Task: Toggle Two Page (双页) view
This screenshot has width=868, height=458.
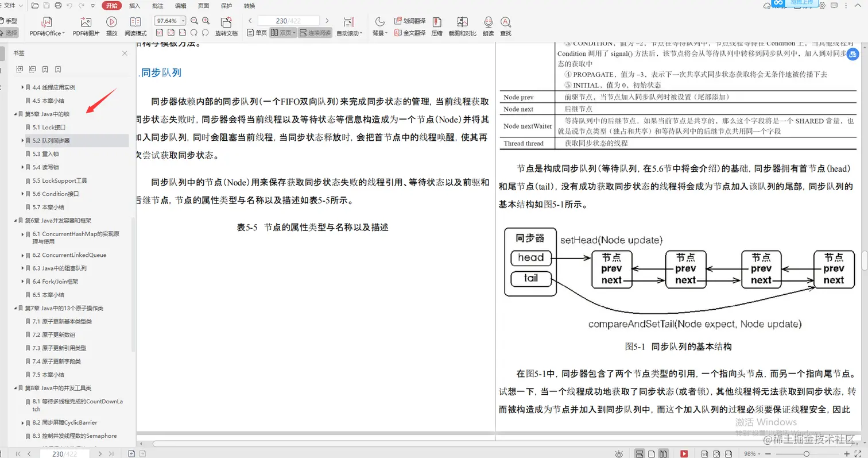Action: tap(283, 33)
